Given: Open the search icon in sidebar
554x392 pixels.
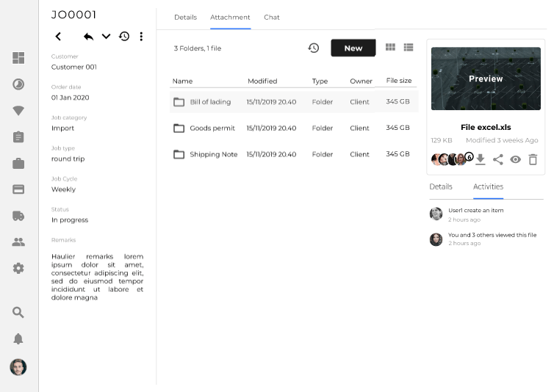Looking at the screenshot, I should coord(18,313).
